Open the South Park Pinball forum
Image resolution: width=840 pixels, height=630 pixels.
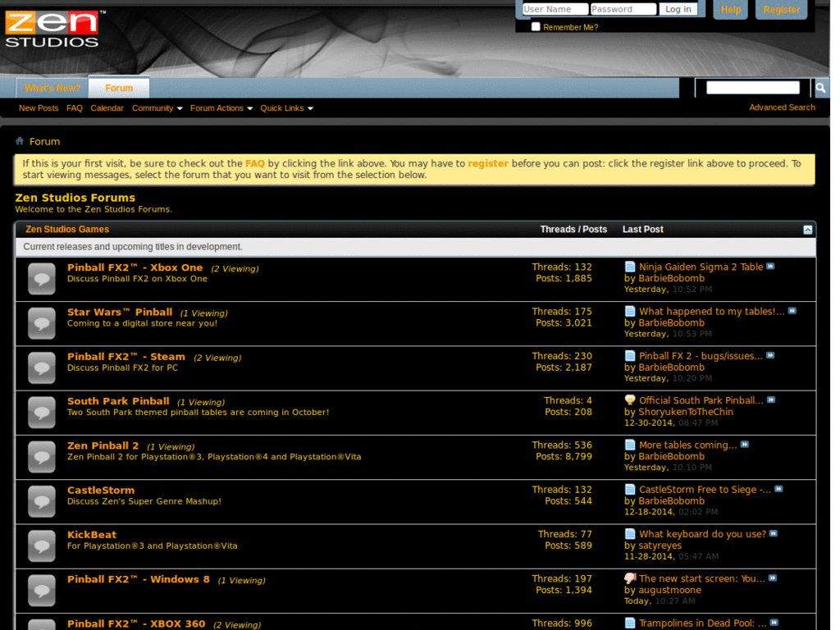coord(118,400)
